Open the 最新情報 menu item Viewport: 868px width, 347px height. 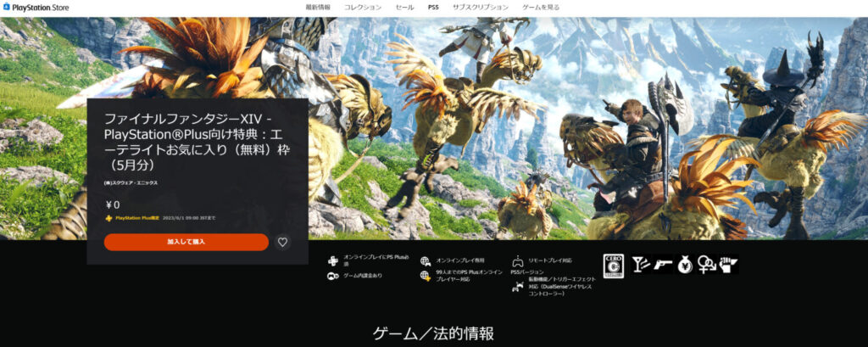pos(318,7)
